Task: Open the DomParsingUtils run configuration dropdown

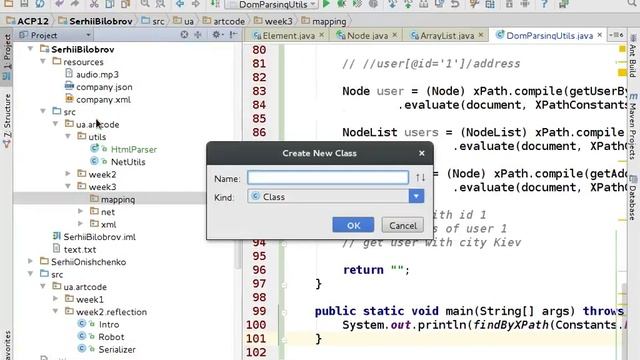Action: 313,4
